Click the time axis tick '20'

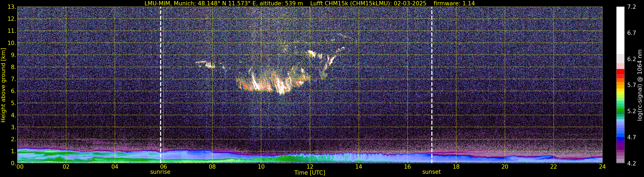505,167
